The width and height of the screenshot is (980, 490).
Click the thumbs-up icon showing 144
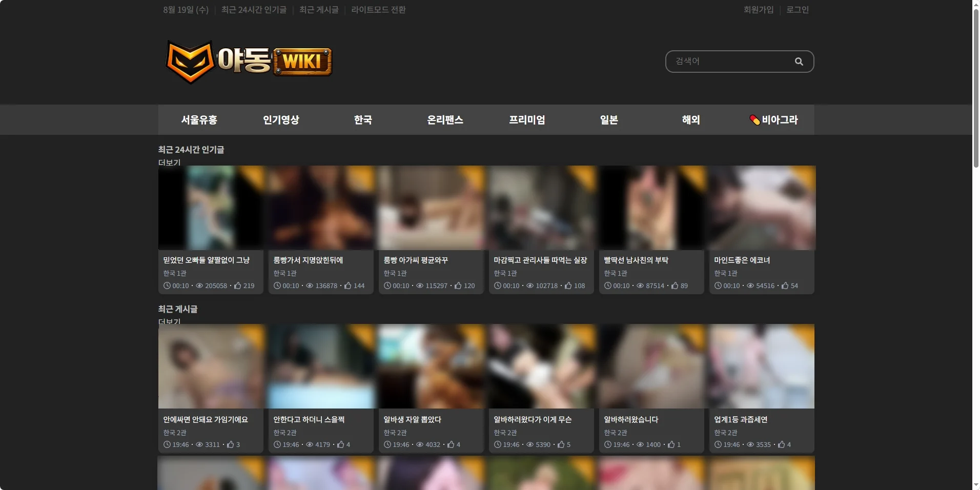pos(348,285)
